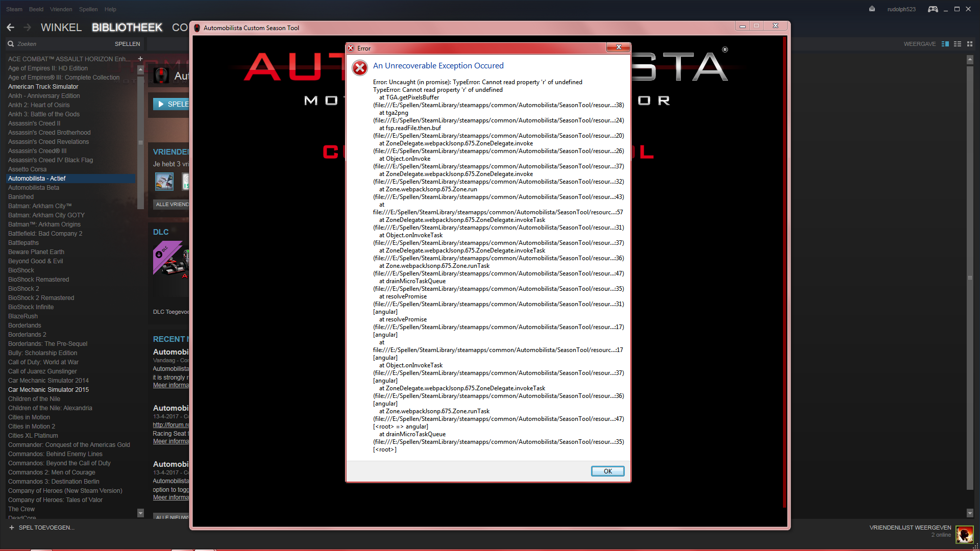Click right page scrollbar down arrow

tap(970, 513)
